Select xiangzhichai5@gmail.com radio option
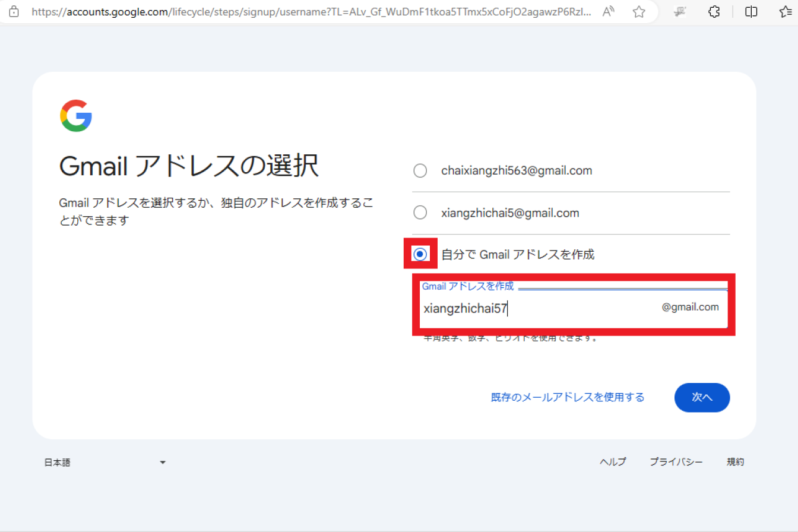Image resolution: width=798 pixels, height=532 pixels. pyautogui.click(x=420, y=213)
